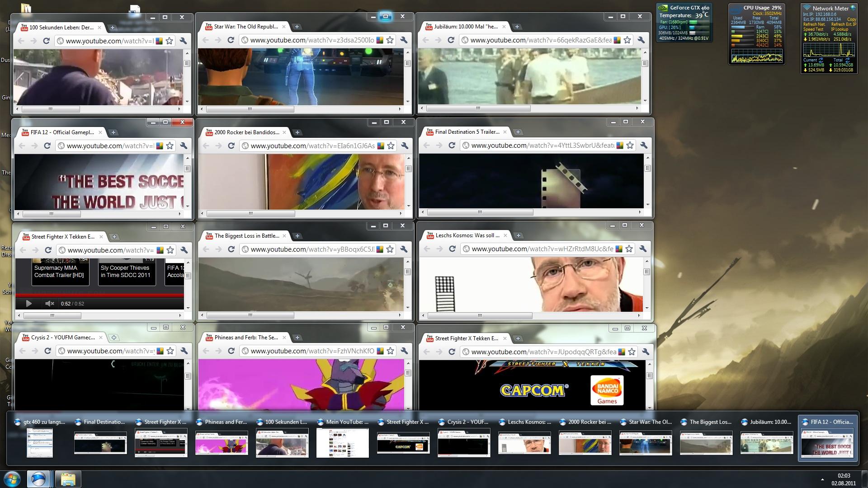Open wrench menu in Crysis 2 window
Image resolution: width=868 pixels, height=488 pixels.
pyautogui.click(x=184, y=351)
